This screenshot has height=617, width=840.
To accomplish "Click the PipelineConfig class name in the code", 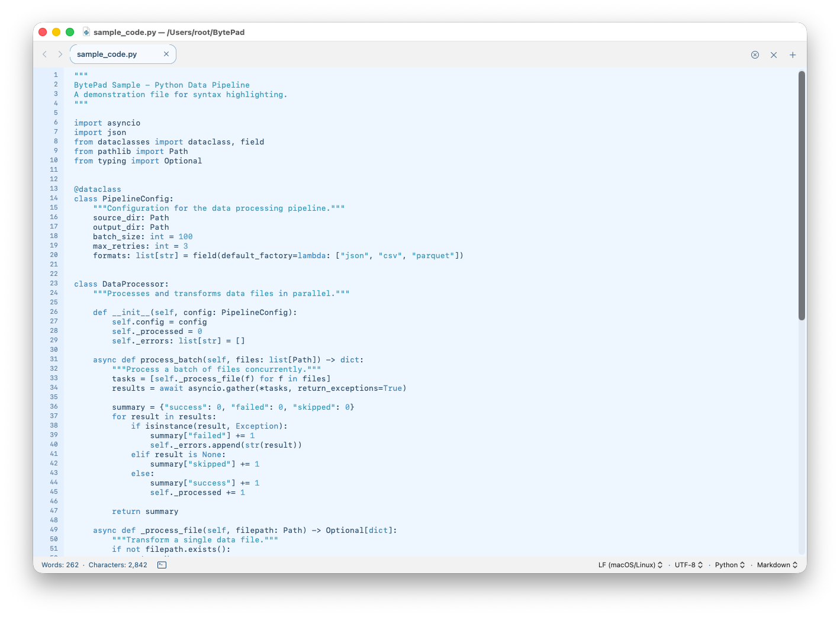I will 137,198.
